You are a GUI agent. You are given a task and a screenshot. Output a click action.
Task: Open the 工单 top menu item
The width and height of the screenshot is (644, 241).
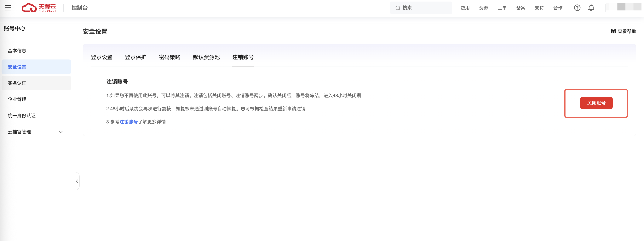click(x=502, y=8)
